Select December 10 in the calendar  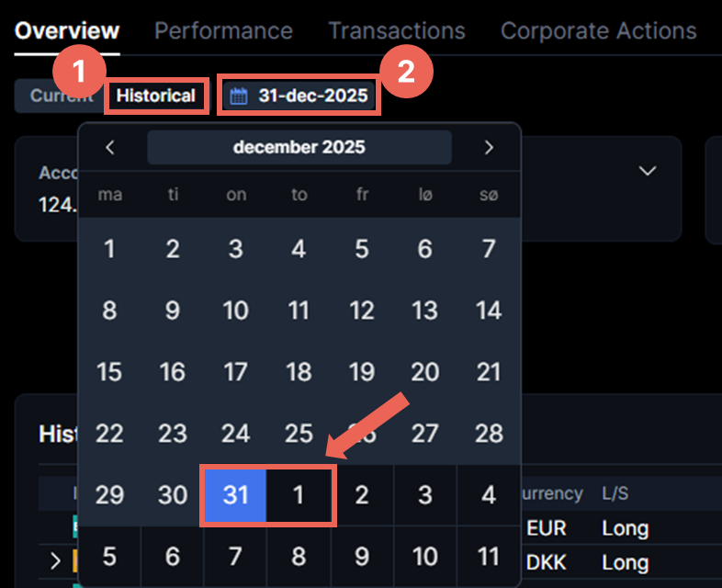(235, 311)
